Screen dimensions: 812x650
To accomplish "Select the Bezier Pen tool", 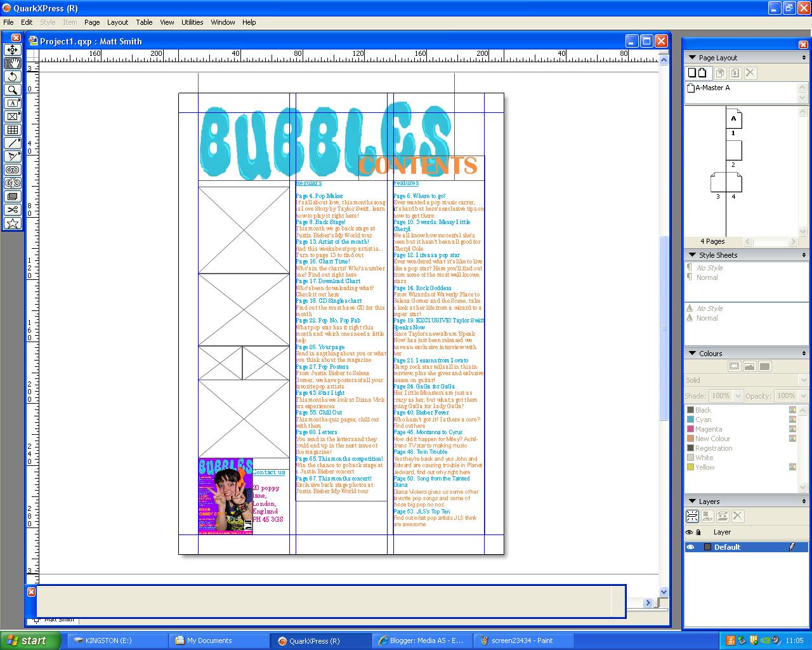I will coord(12,156).
